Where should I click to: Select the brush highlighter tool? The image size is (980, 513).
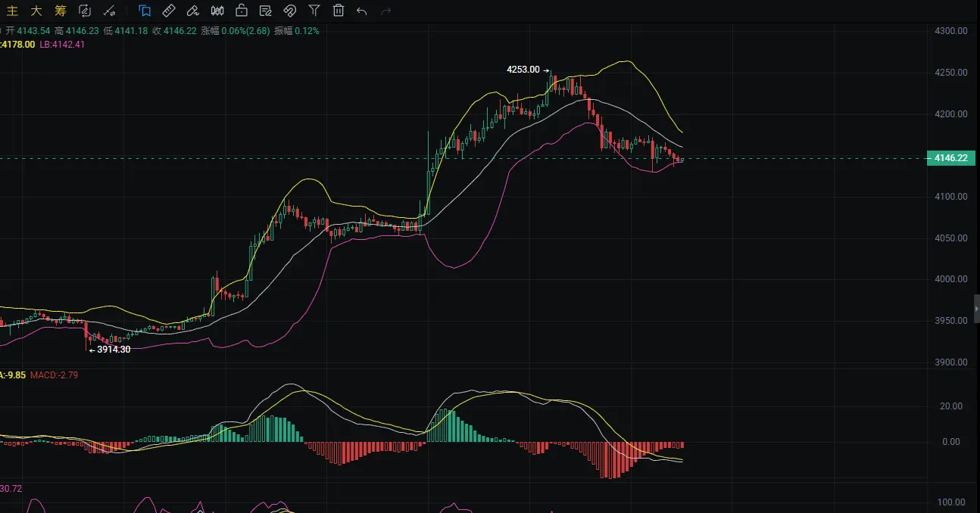(x=193, y=11)
